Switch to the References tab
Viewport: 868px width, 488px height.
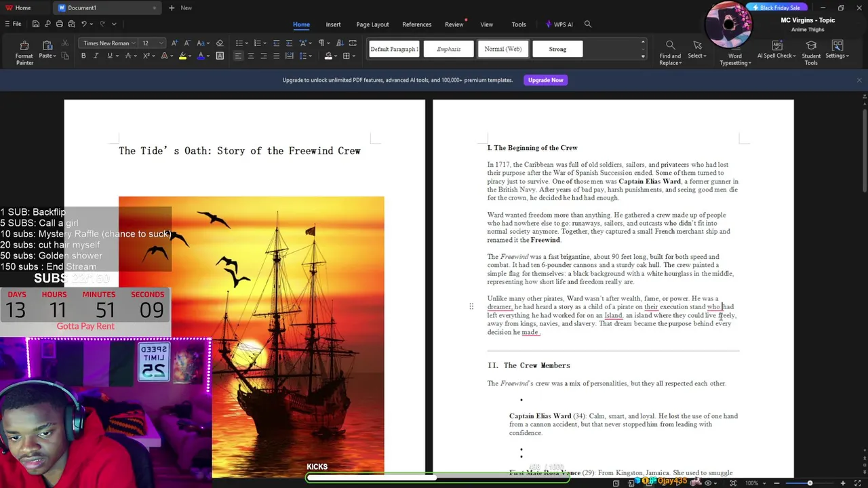[x=416, y=24]
